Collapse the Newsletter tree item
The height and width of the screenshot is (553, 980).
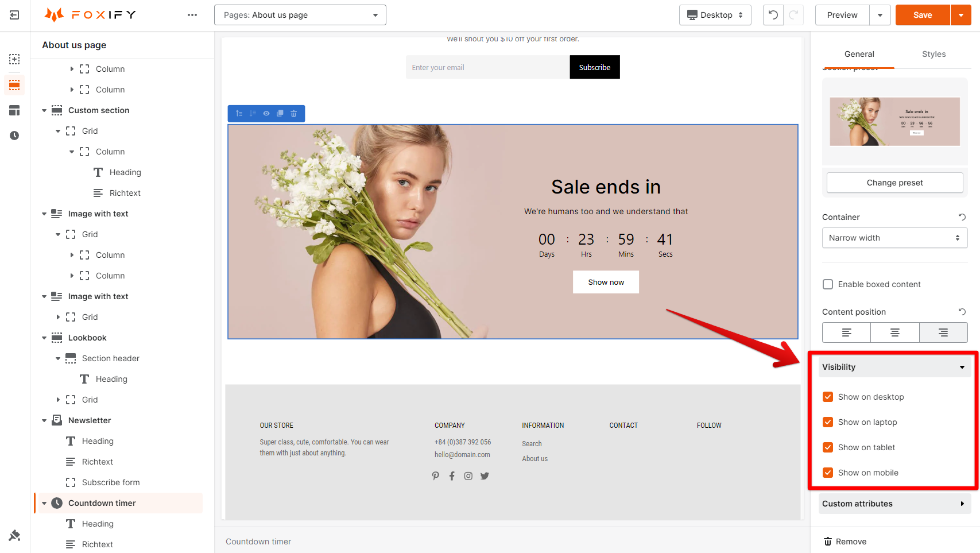point(44,420)
